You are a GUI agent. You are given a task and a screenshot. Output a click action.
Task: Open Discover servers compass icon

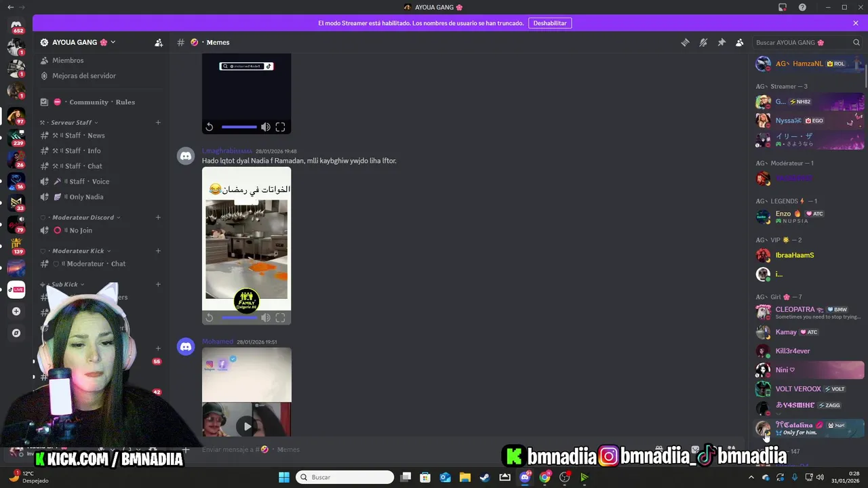(16, 333)
